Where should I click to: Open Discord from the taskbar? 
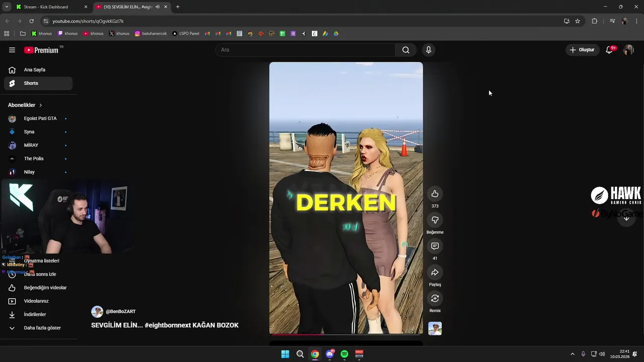tap(330, 354)
